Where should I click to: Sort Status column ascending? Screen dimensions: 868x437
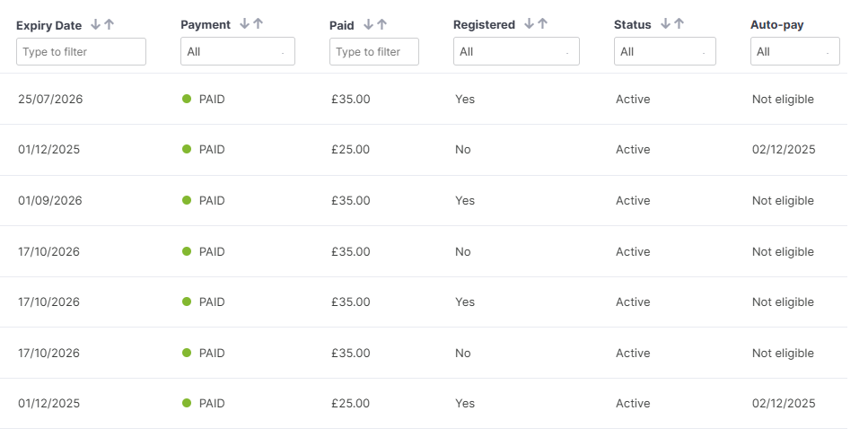(x=679, y=25)
